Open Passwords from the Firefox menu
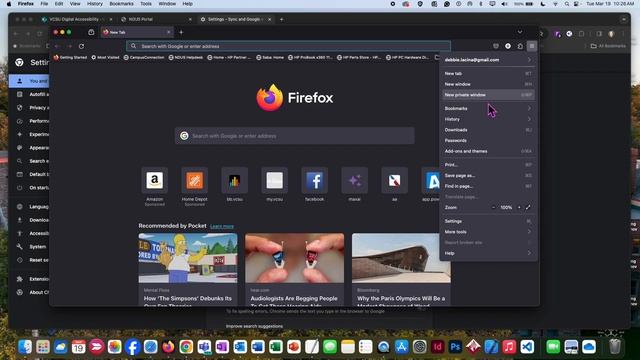 pos(488,140)
